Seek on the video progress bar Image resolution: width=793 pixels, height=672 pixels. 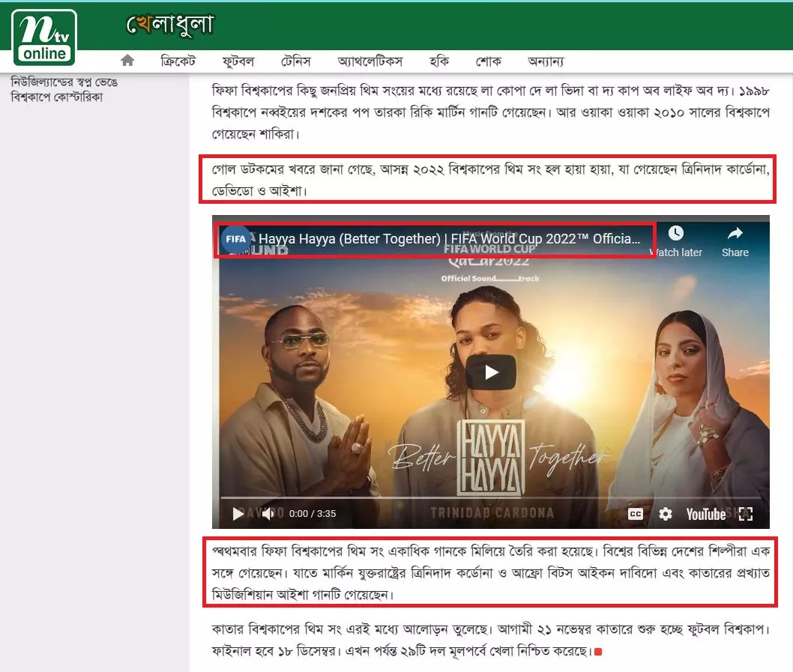coord(491,497)
